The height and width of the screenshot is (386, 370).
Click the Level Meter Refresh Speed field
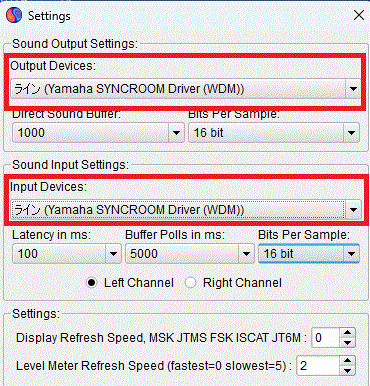coord(318,366)
